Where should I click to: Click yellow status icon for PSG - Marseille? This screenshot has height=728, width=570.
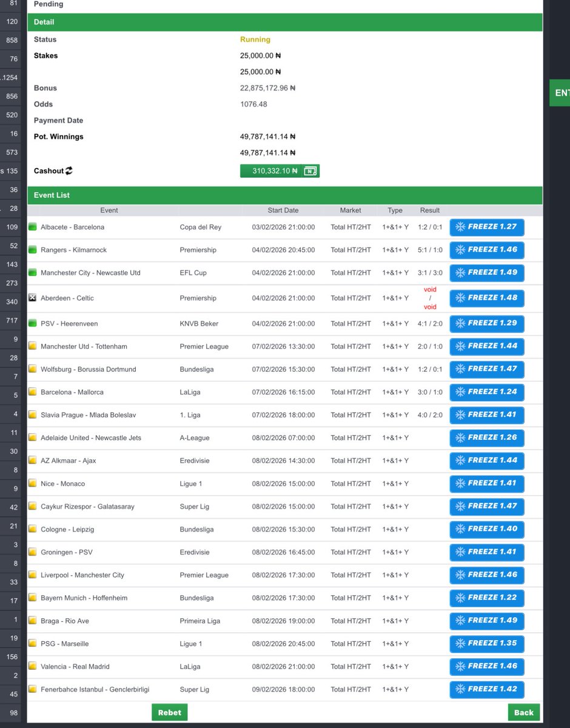33,644
